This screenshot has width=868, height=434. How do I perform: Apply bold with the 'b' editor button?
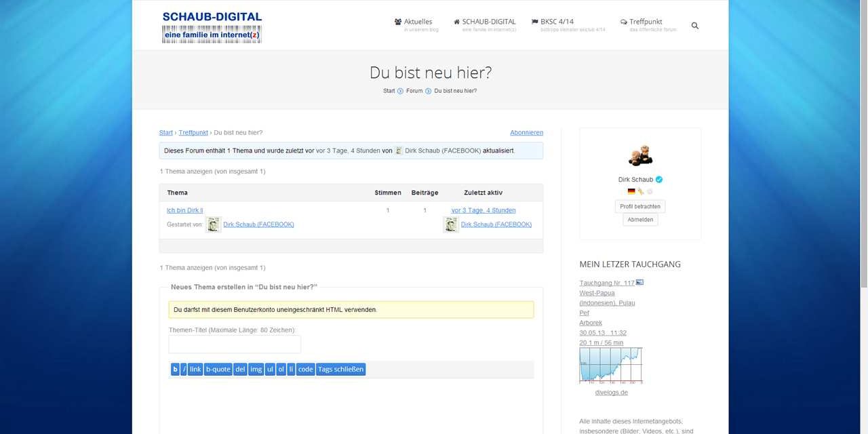coord(175,370)
